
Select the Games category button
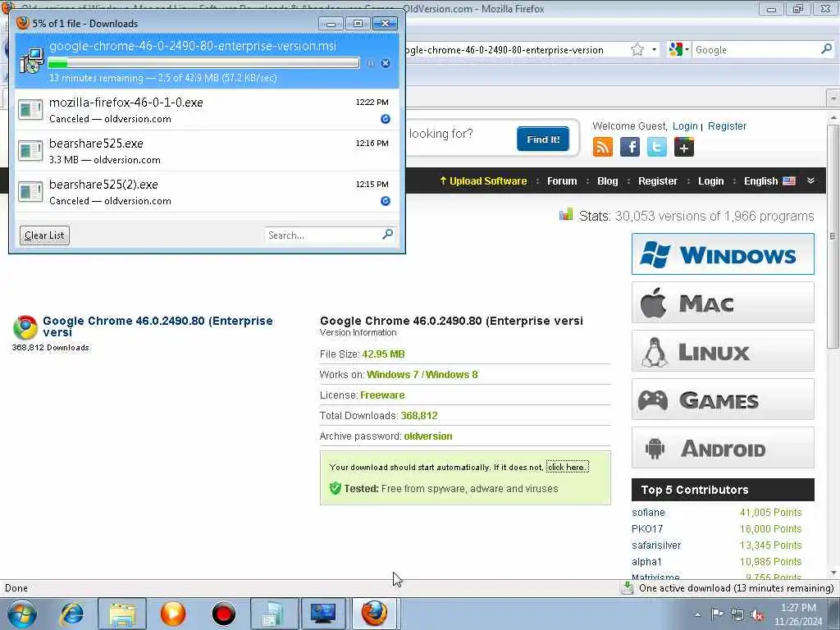click(x=723, y=399)
